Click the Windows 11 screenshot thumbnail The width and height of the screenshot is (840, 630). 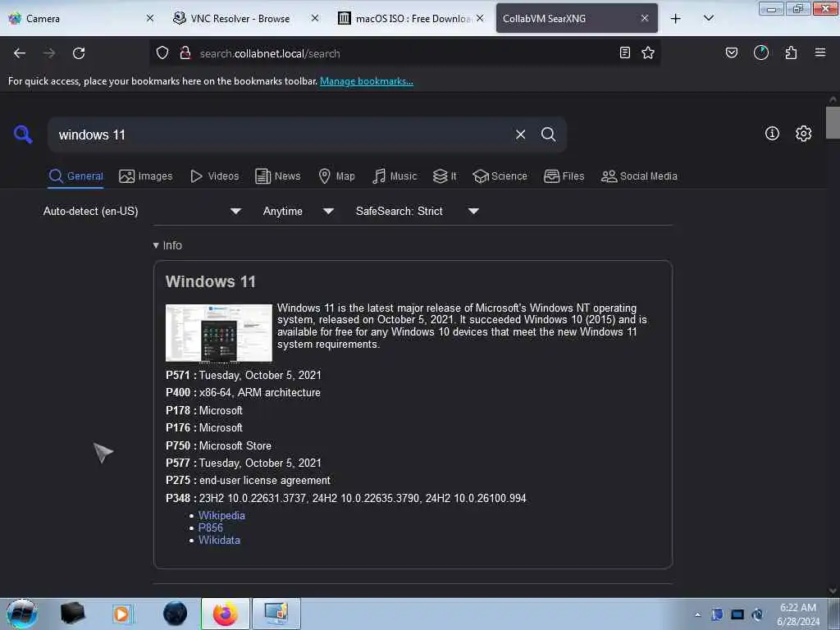(219, 333)
